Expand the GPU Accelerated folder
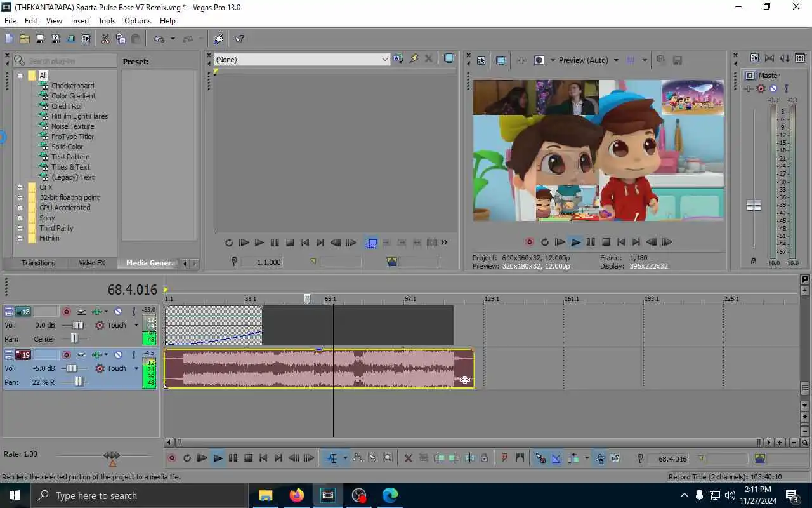 [x=20, y=208]
